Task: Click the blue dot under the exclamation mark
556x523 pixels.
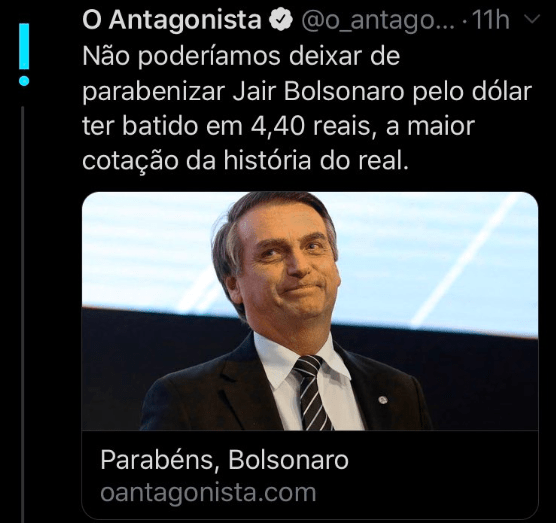Action: (x=24, y=81)
